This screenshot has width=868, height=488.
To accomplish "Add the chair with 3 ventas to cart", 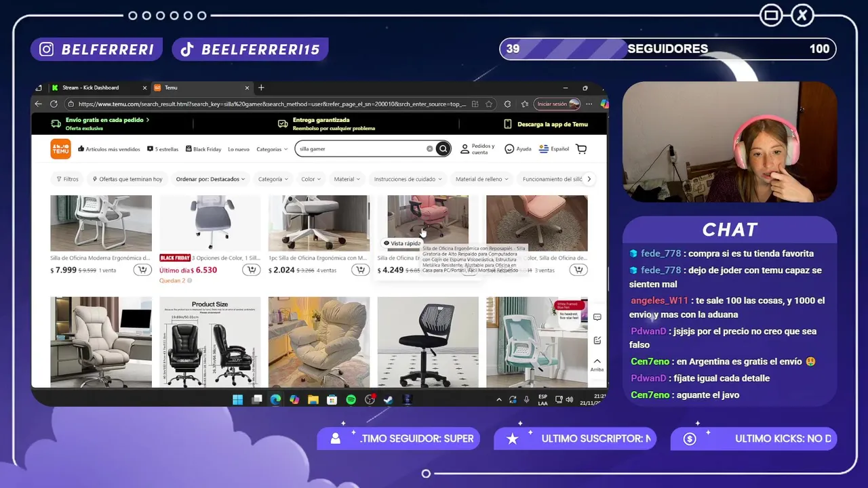I will tap(578, 270).
